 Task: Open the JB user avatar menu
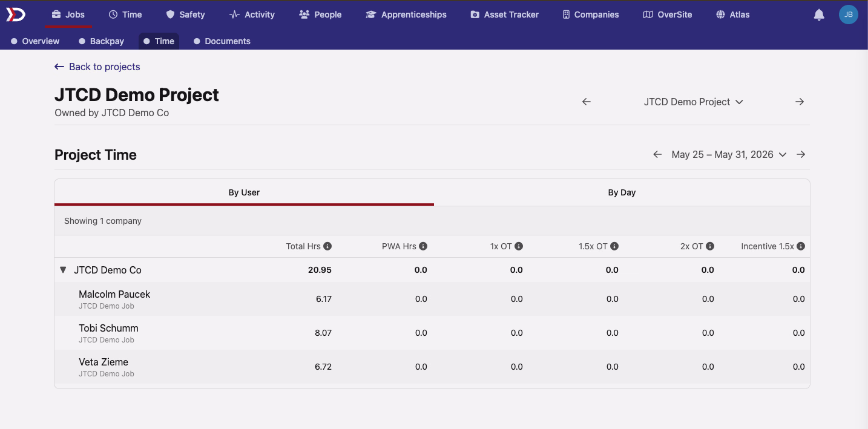(849, 15)
